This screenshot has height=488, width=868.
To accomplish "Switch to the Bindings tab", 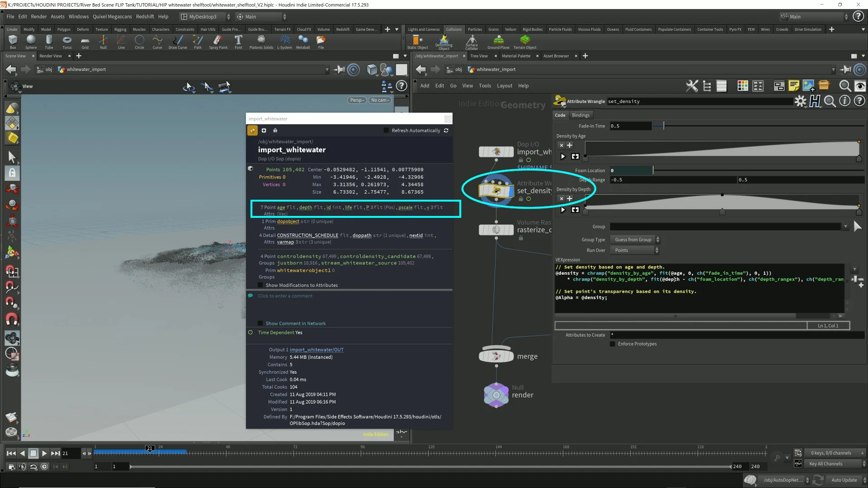I will 580,115.
